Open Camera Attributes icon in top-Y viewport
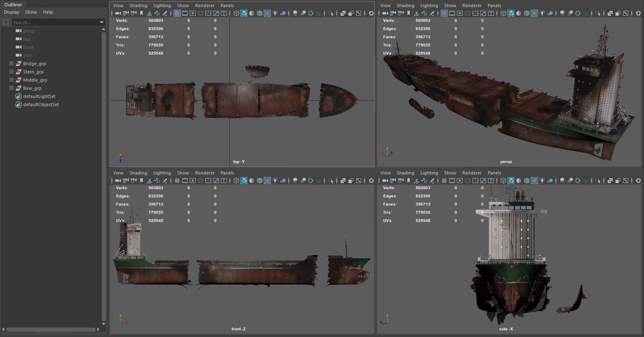 point(133,13)
